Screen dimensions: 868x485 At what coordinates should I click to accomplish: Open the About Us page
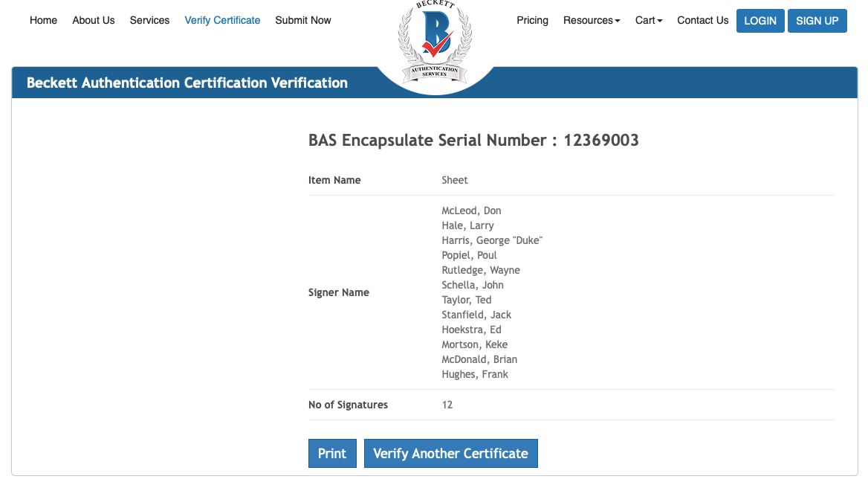pos(94,21)
